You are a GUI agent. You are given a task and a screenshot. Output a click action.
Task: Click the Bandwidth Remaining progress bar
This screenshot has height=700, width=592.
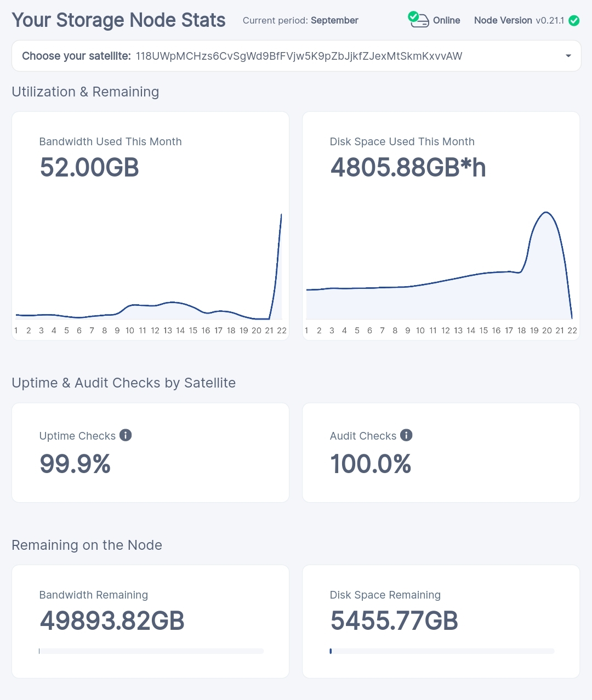coord(151,651)
